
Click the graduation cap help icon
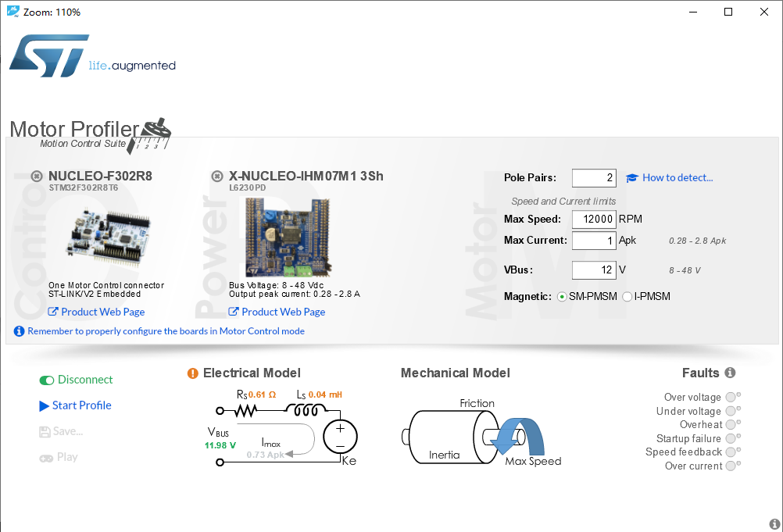(x=632, y=178)
